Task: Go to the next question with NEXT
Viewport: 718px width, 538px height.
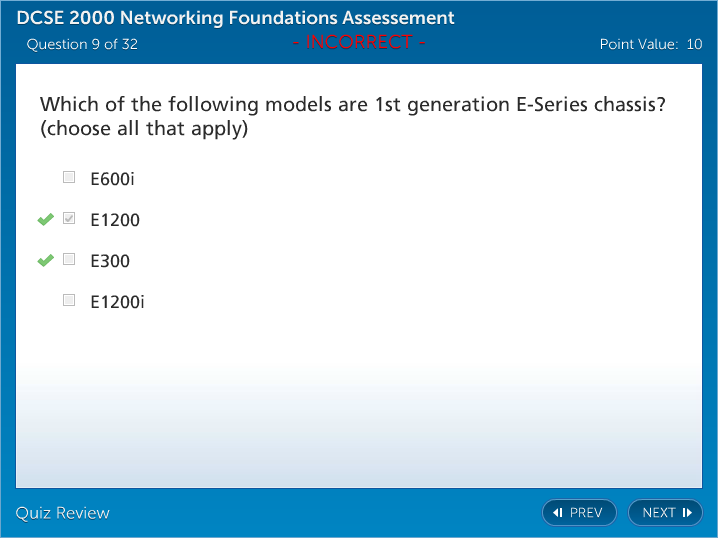Action: pyautogui.click(x=665, y=513)
